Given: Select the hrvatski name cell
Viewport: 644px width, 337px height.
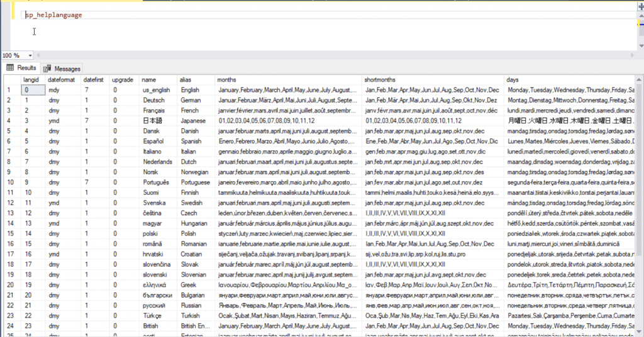Looking at the screenshot, I should [x=158, y=254].
